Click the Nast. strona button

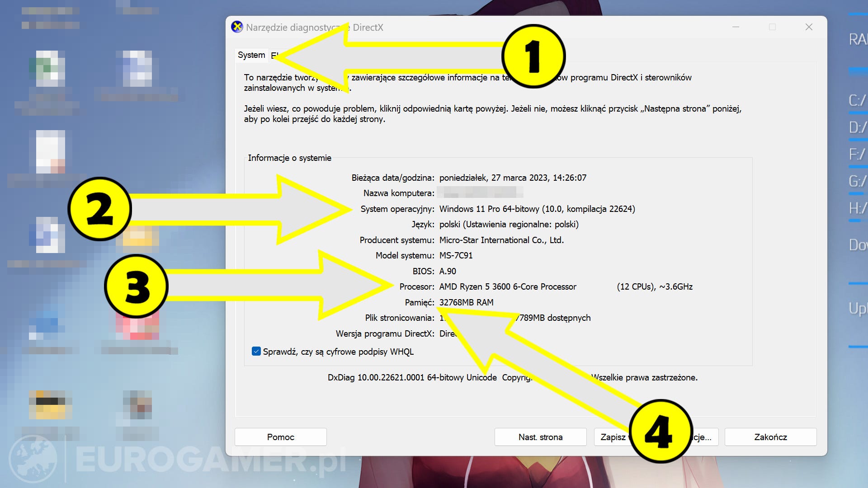pos(540,437)
